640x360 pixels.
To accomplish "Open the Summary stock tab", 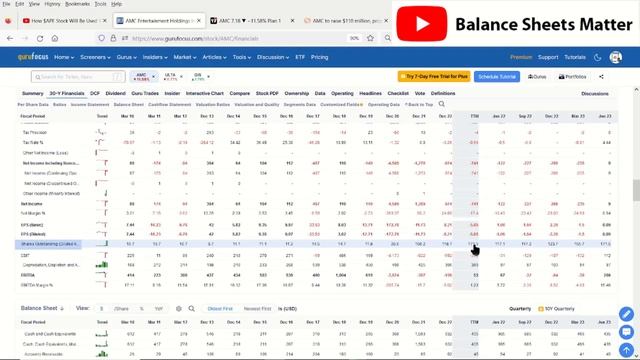I will point(33,93).
